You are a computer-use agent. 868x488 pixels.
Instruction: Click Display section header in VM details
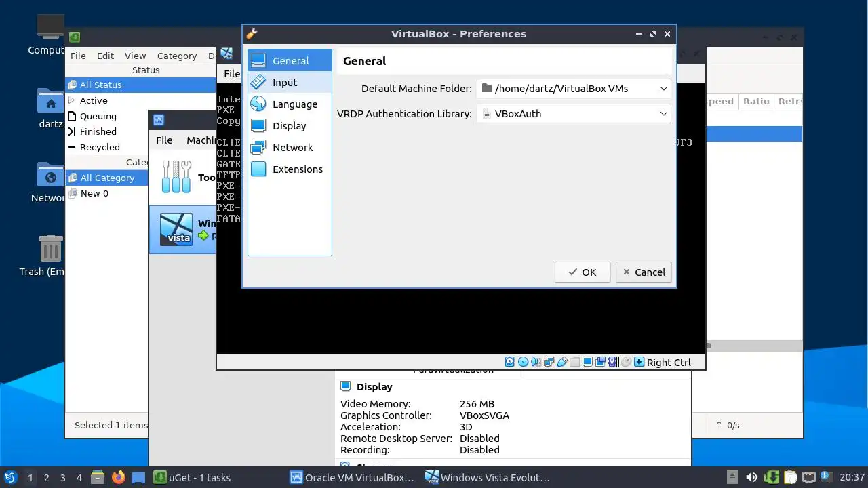click(374, 387)
